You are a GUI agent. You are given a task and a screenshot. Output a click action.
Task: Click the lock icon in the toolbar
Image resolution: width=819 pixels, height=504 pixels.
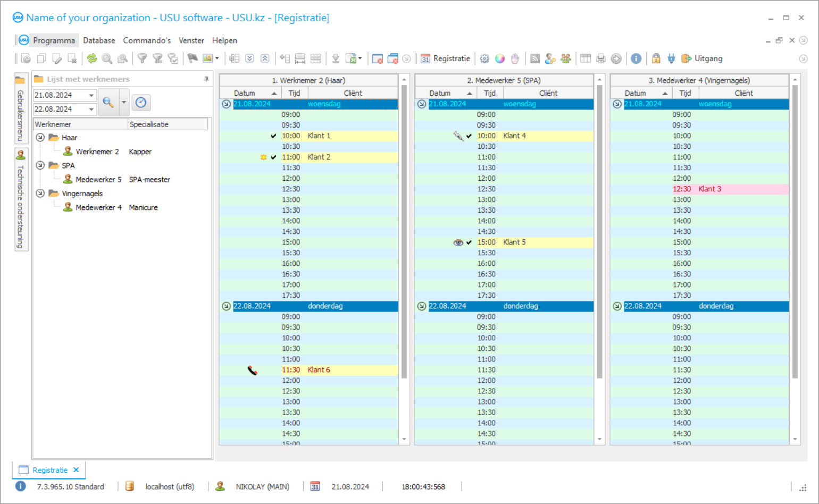click(656, 58)
